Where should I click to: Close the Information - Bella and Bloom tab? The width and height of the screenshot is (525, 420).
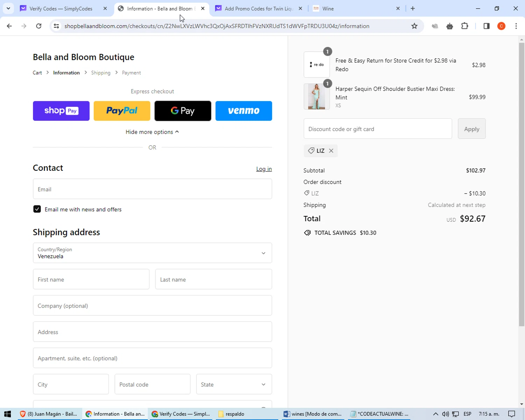(x=203, y=8)
